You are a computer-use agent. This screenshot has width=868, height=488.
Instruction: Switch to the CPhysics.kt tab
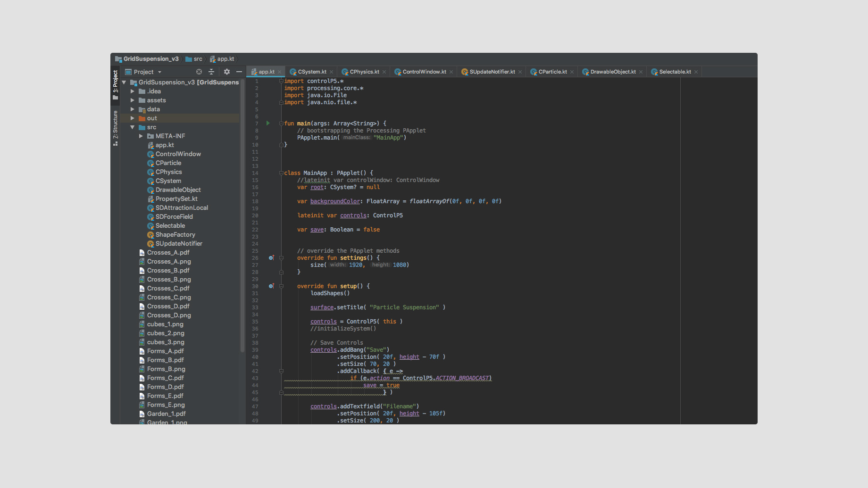tap(364, 72)
